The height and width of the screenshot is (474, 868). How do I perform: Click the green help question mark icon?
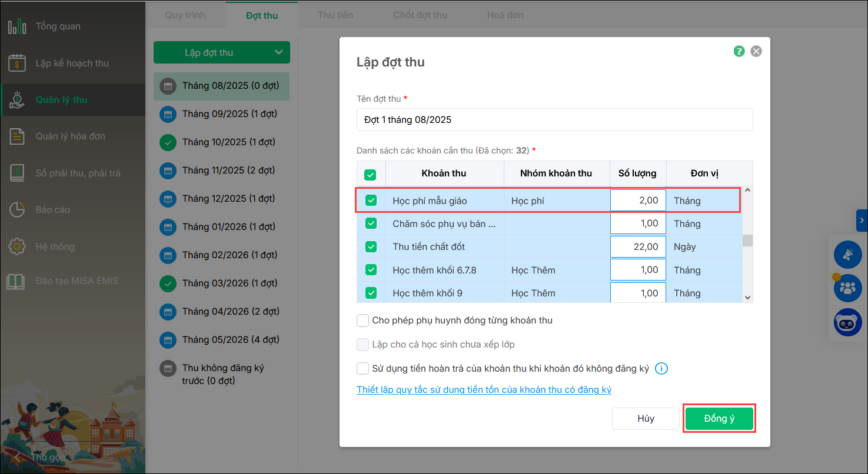(x=739, y=51)
